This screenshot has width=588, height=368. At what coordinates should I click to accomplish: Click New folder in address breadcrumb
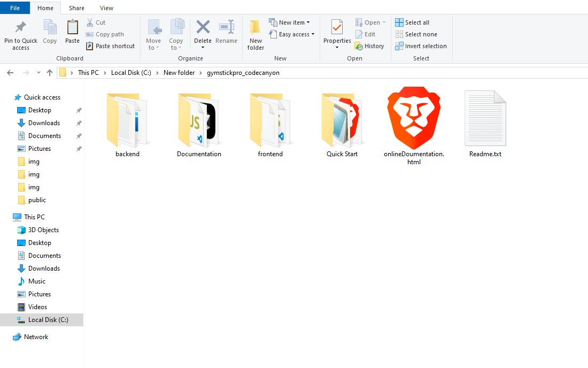coord(179,73)
